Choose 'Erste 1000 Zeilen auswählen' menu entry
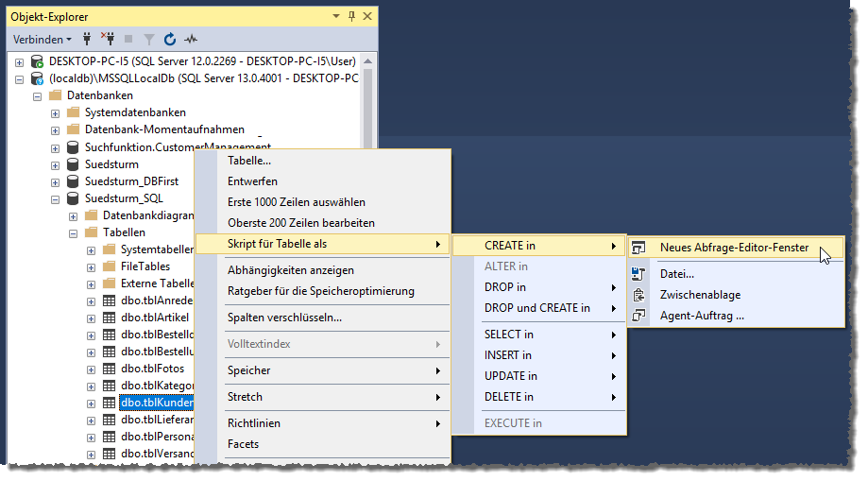Image resolution: width=868 pixels, height=481 pixels. tap(296, 202)
